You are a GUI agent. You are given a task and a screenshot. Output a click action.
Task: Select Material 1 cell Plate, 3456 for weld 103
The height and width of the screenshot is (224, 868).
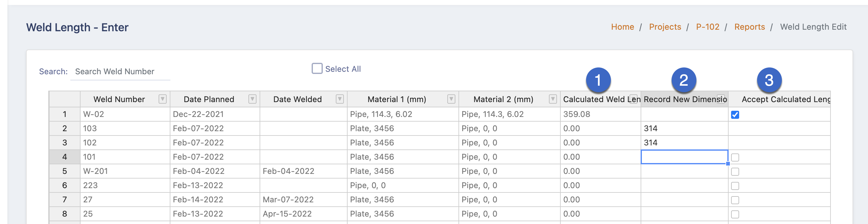click(x=403, y=128)
